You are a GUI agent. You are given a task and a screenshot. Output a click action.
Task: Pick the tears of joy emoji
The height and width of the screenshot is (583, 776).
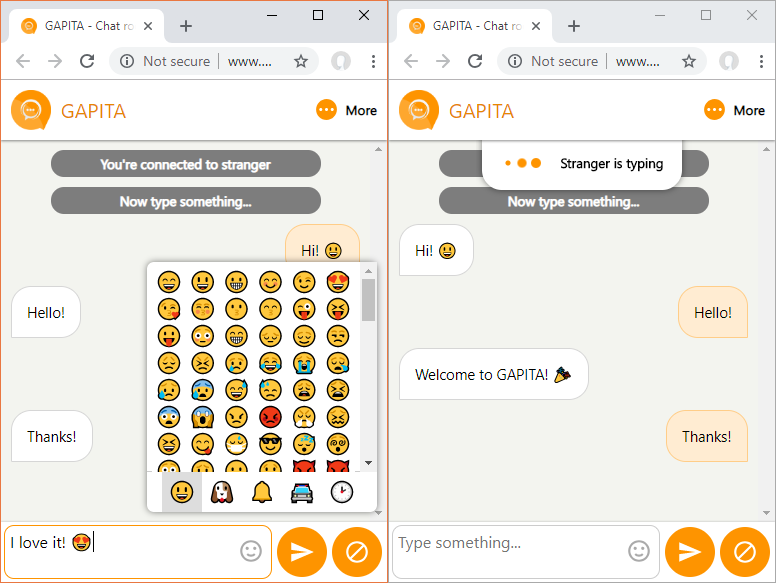pos(270,363)
